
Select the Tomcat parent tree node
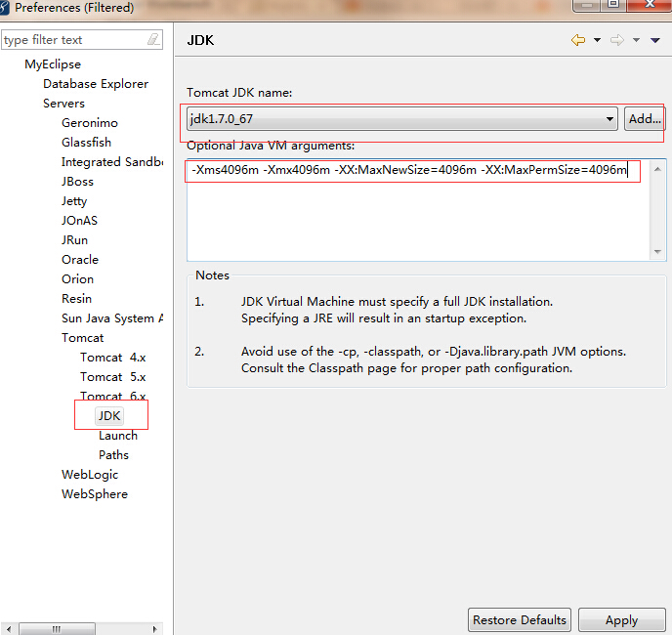pos(82,338)
